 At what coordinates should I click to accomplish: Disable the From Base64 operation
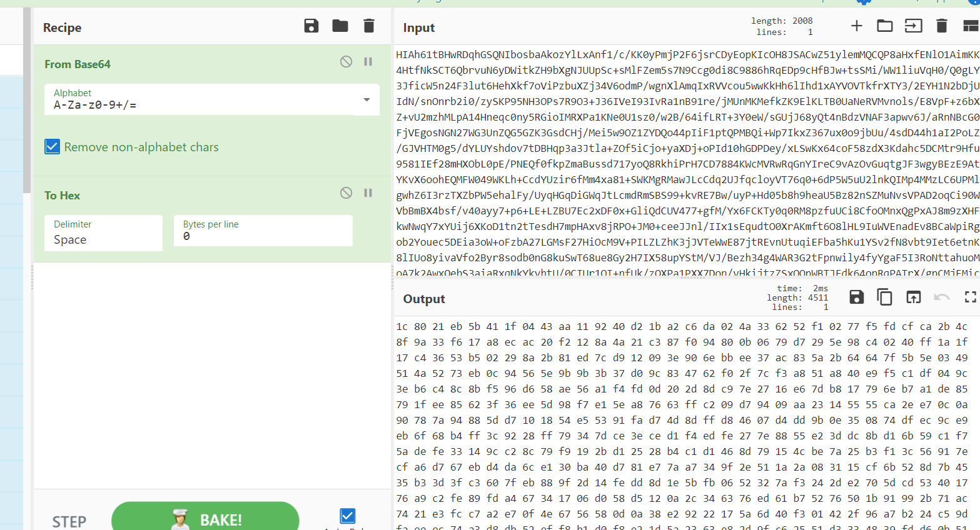point(346,61)
